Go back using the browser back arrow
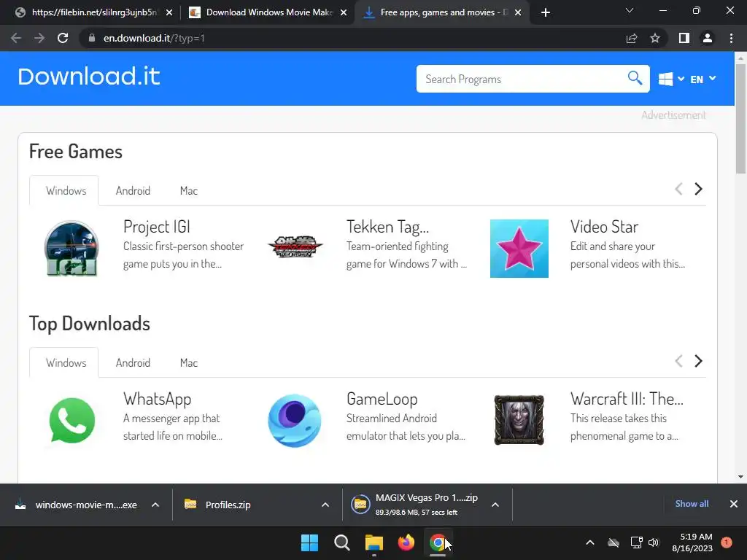This screenshot has height=560, width=747. 16,38
